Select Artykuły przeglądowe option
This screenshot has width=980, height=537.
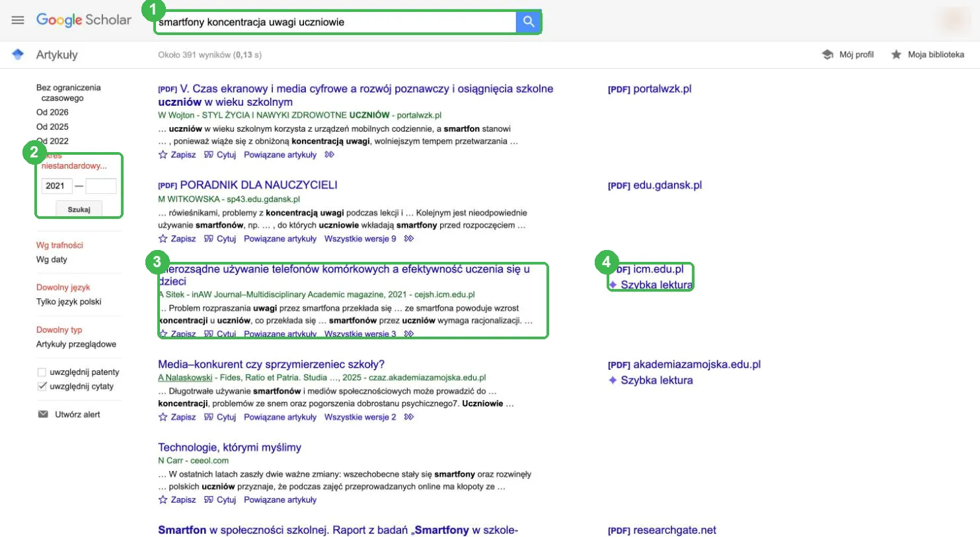click(x=76, y=345)
